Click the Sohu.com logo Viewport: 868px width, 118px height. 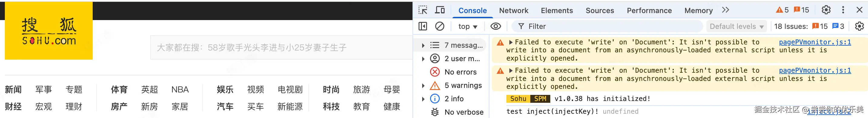point(48,31)
